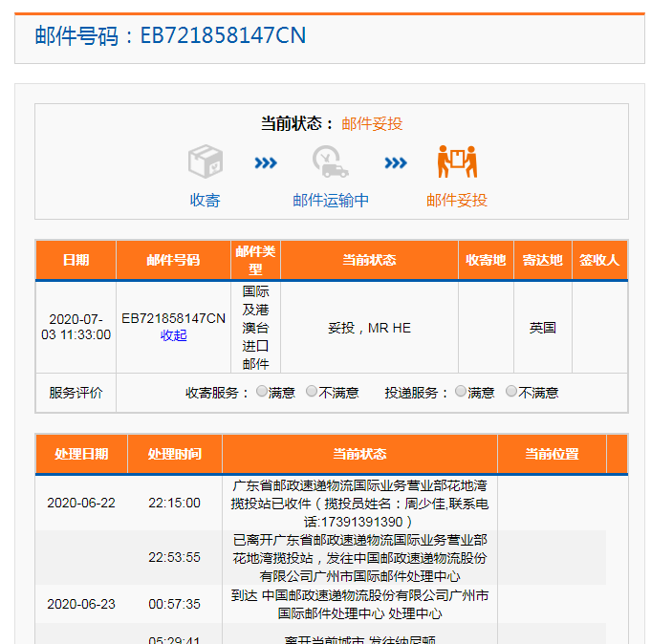Select 满意 for 收寄服务
This screenshot has width=651, height=644.
262,391
